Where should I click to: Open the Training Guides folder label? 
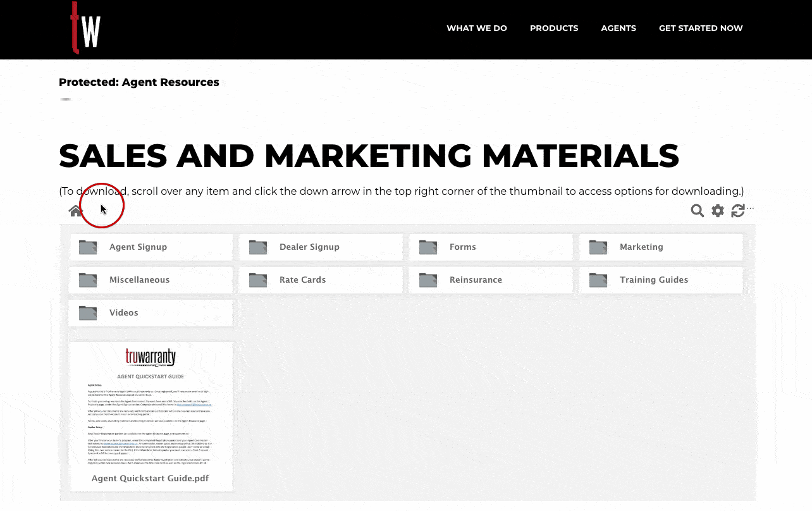[654, 280]
